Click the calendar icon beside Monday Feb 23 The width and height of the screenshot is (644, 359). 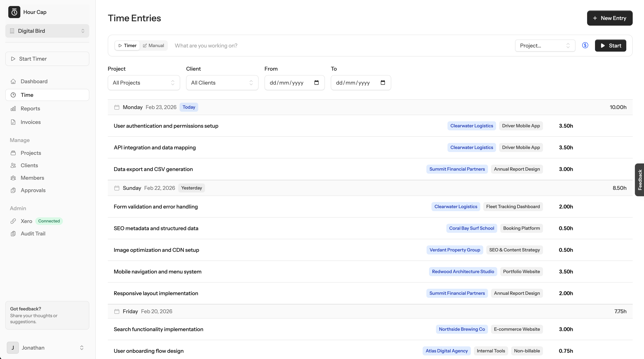click(116, 107)
